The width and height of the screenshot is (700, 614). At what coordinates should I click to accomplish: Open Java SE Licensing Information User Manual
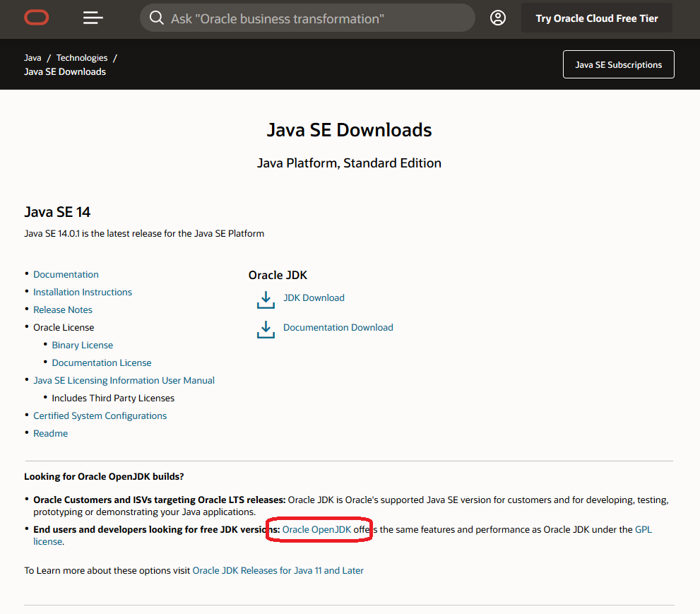[124, 380]
